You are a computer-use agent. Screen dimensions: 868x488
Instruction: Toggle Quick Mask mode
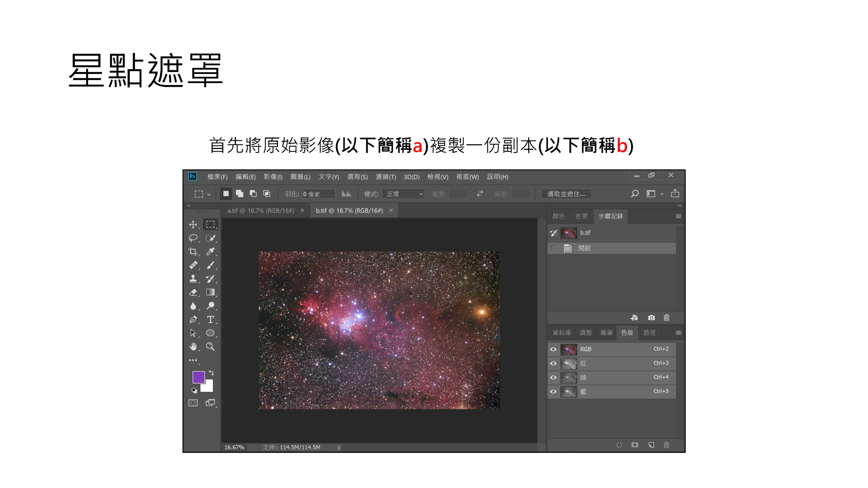click(x=193, y=403)
